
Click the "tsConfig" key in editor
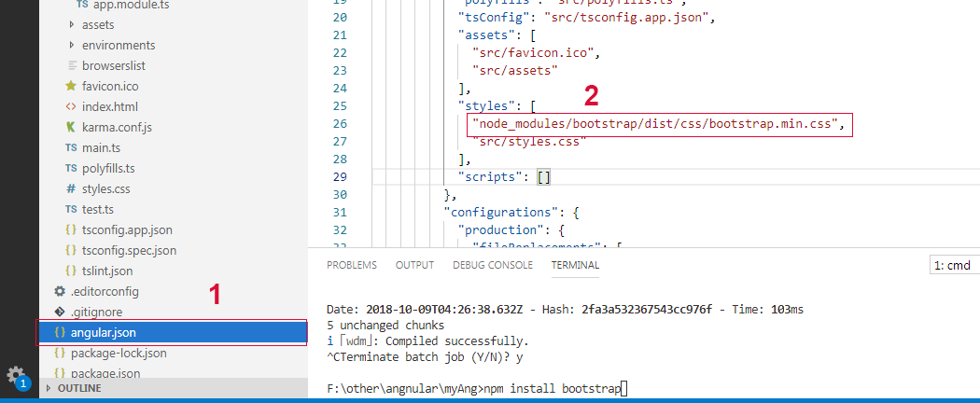point(493,18)
